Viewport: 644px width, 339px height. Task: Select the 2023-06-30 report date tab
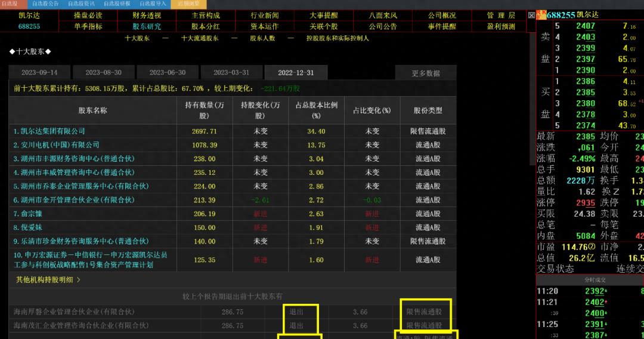168,73
